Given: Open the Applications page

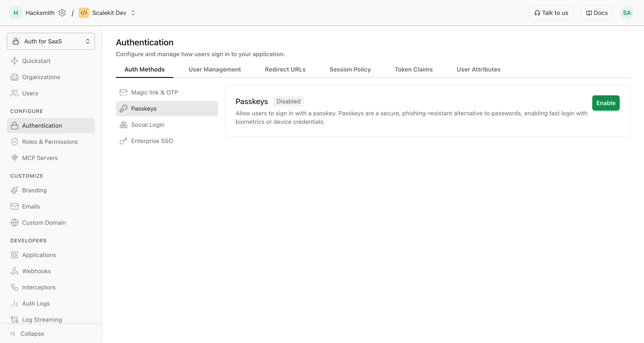Looking at the screenshot, I should point(51,255).
